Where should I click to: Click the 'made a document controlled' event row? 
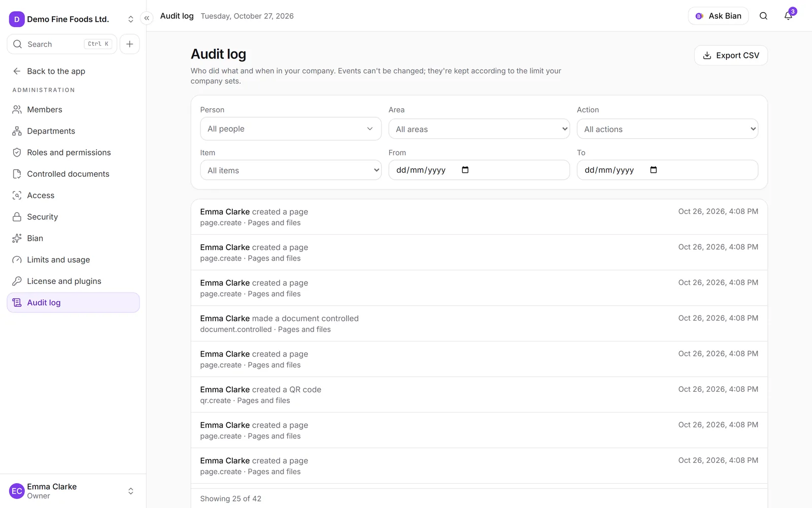pyautogui.click(x=479, y=324)
